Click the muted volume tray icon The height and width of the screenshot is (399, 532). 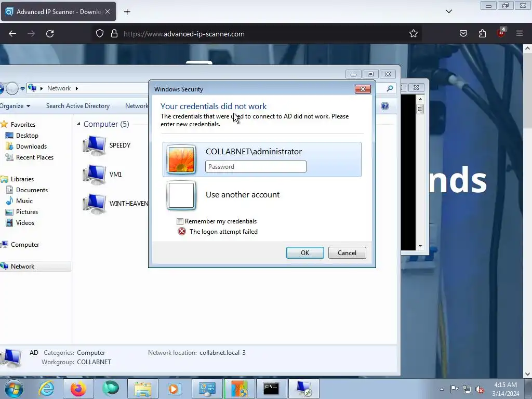point(480,389)
